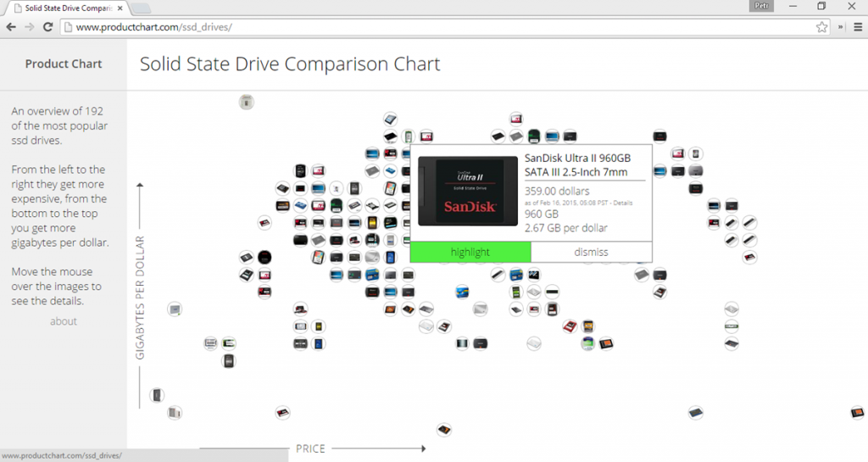The width and height of the screenshot is (868, 462).
Task: Click the user profile button in title bar
Action: [x=762, y=6]
